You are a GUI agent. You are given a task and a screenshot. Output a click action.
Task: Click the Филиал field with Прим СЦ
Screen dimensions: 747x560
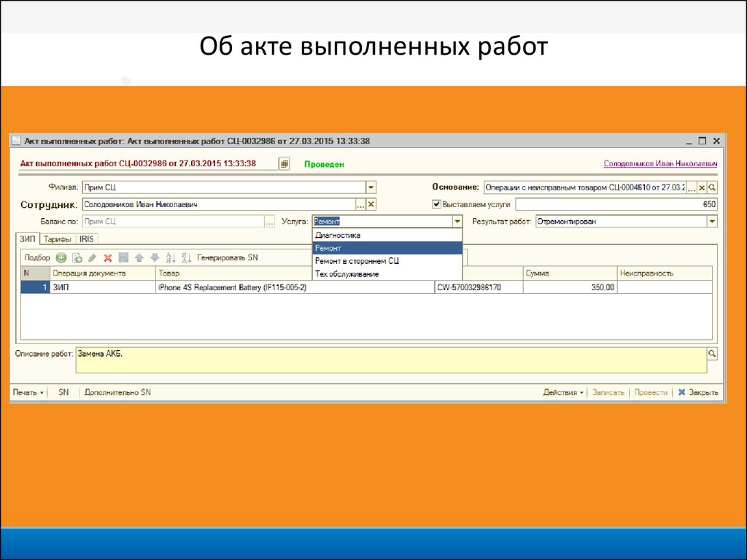225,187
